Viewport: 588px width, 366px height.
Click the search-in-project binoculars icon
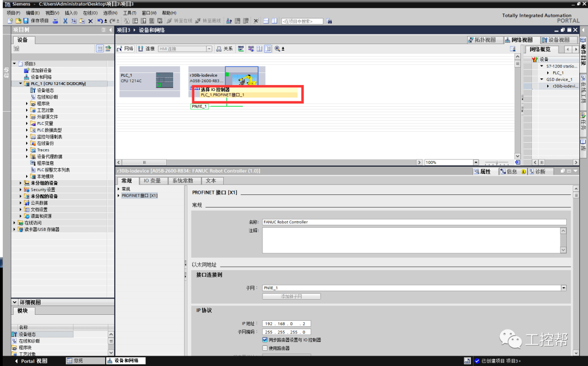point(329,21)
